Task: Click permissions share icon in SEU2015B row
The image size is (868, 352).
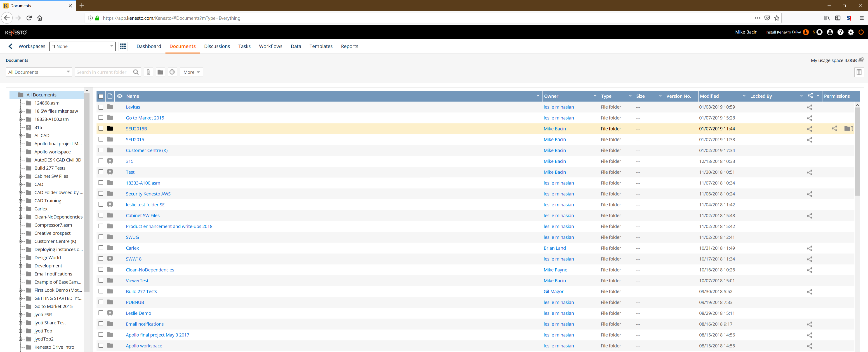Action: point(834,128)
